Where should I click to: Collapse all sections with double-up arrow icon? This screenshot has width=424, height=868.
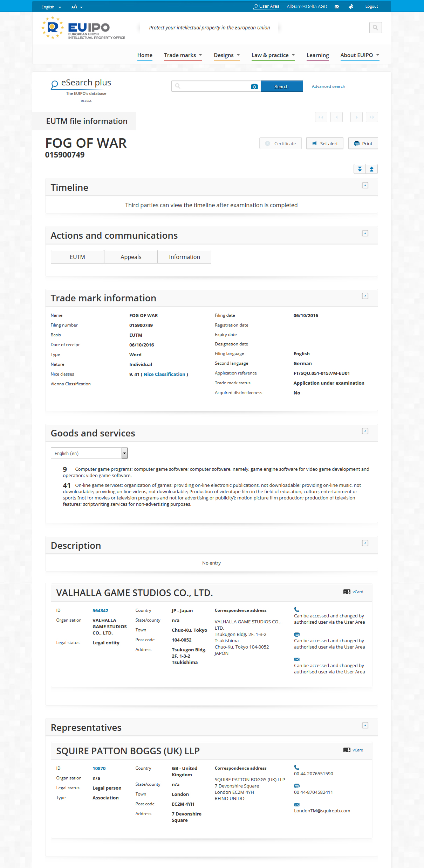pyautogui.click(x=371, y=169)
